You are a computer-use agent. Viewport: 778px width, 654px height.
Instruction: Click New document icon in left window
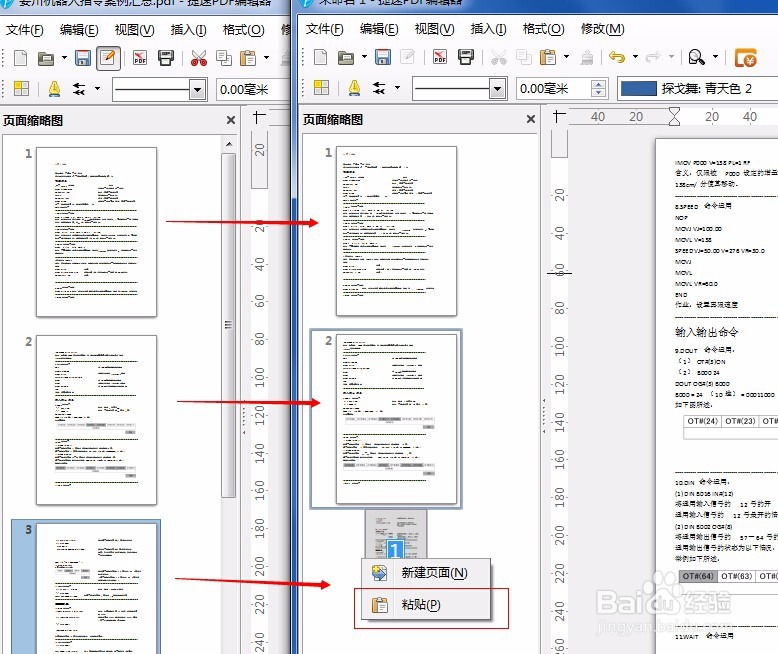click(x=20, y=59)
